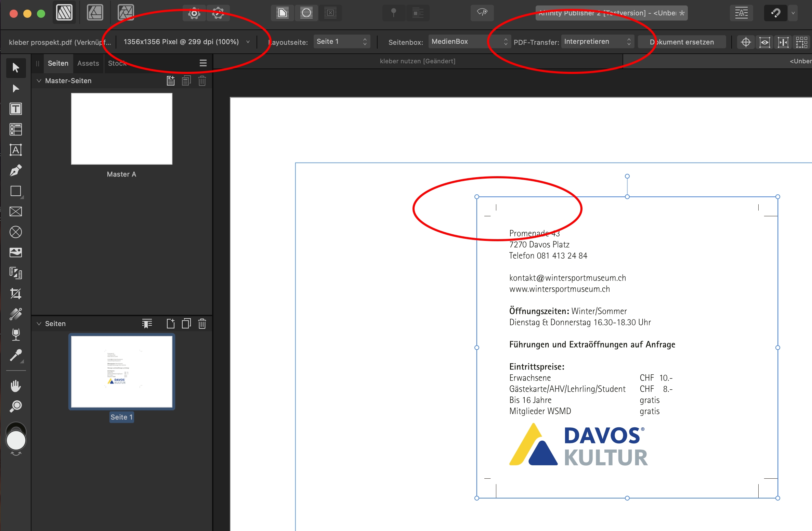
Task: Activate the Artistic Text tool
Action: click(x=16, y=150)
